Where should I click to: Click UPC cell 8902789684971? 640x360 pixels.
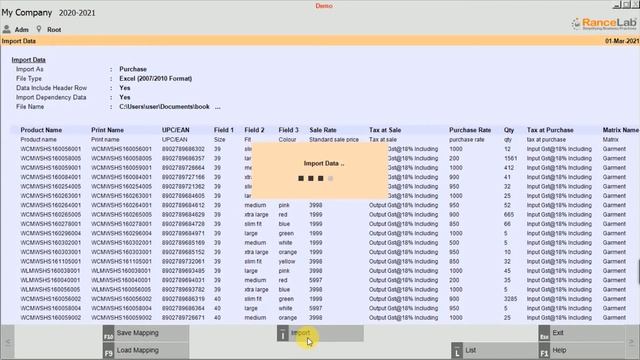point(183,233)
